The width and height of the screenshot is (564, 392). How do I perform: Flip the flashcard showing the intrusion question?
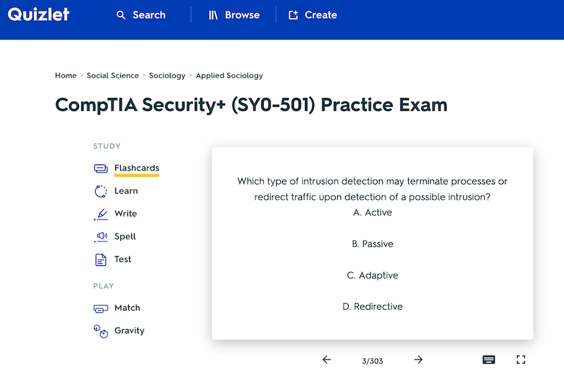point(372,243)
